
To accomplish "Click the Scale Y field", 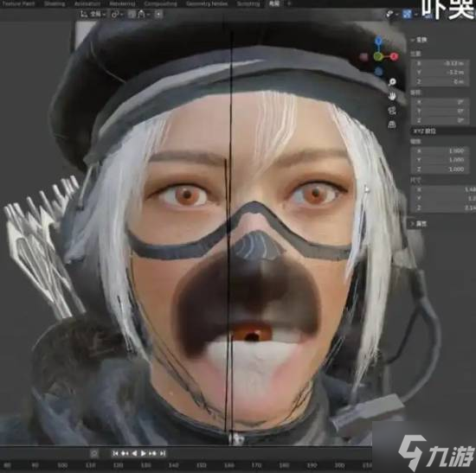I will 440,160.
